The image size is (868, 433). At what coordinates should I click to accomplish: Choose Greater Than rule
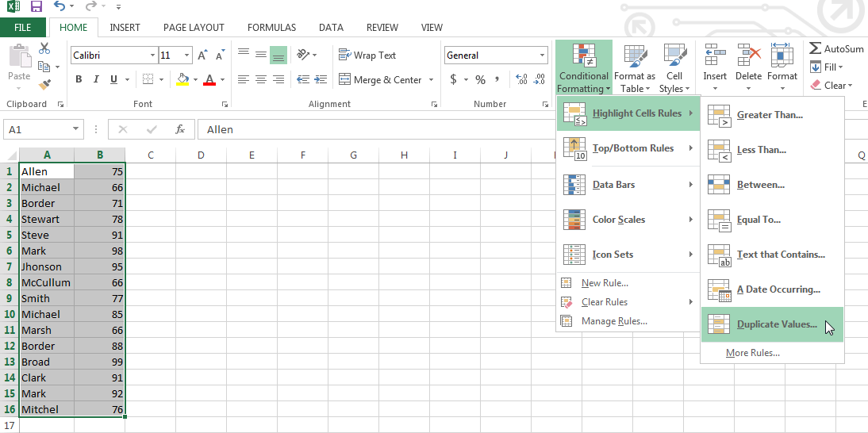(772, 115)
